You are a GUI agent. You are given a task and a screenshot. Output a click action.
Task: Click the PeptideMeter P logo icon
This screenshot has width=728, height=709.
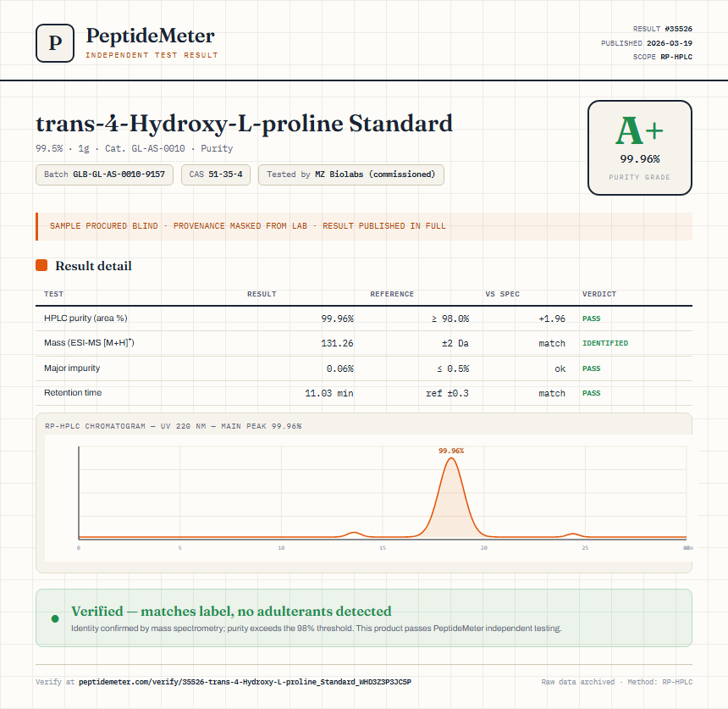[55, 42]
